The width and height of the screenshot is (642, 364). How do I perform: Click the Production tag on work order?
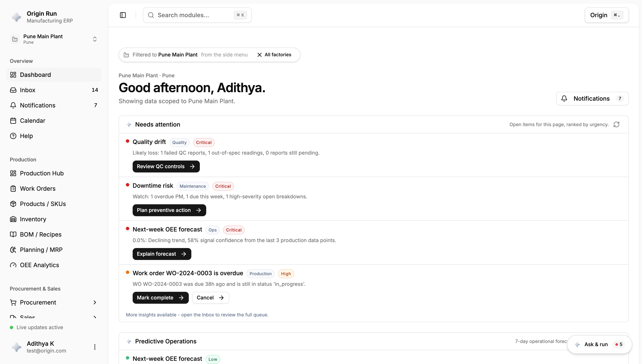coord(260,274)
